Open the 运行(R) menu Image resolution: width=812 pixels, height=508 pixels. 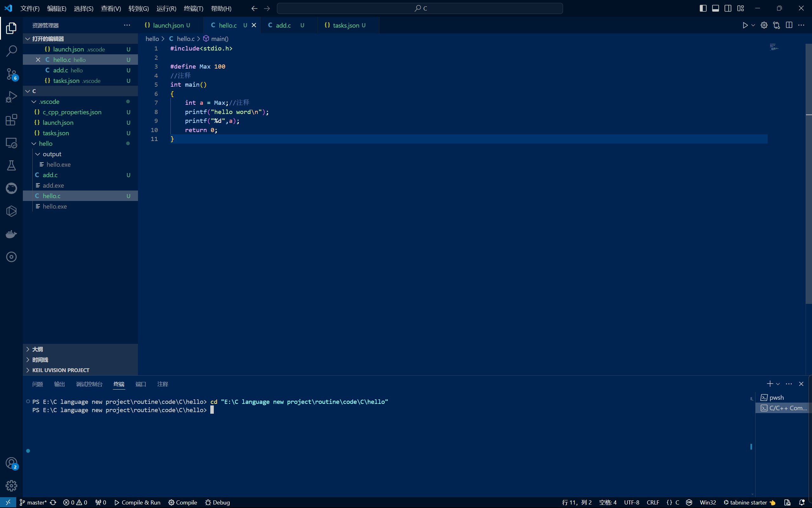click(x=167, y=8)
